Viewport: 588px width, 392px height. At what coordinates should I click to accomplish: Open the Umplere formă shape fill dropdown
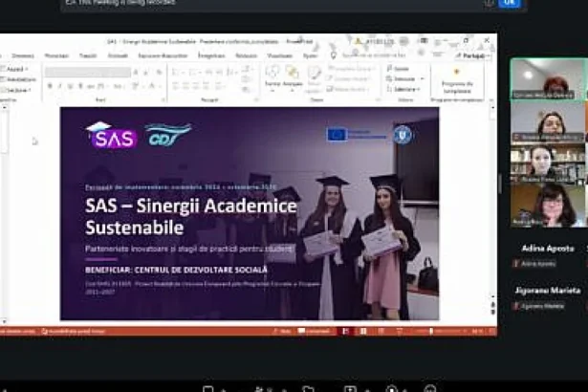coord(351,68)
